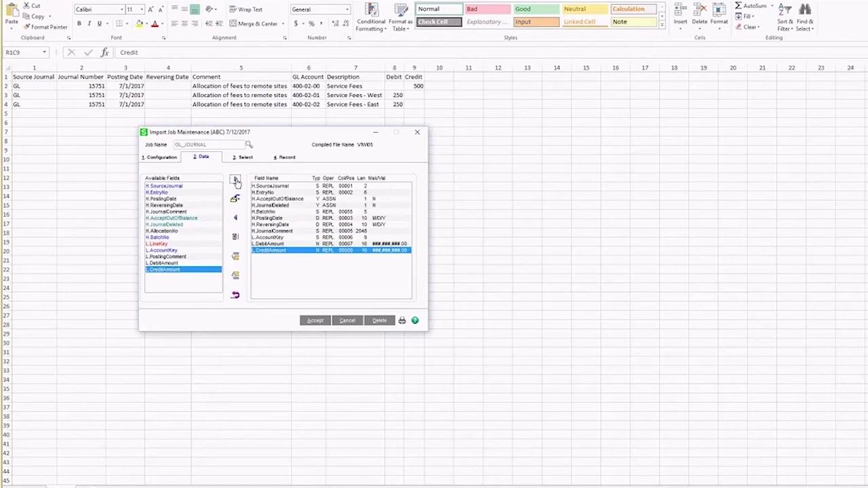The width and height of the screenshot is (868, 488).
Task: Click the Underline button in Excel
Action: point(99,23)
